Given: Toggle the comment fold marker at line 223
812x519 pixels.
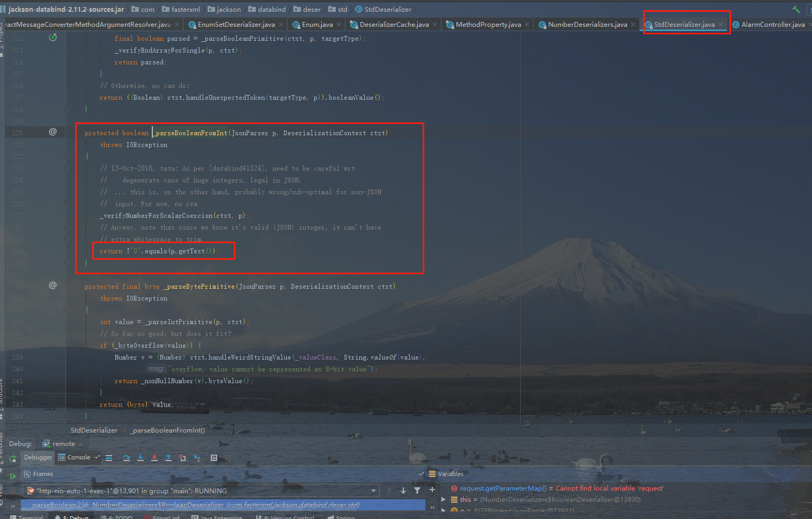Looking at the screenshot, I should [66, 169].
